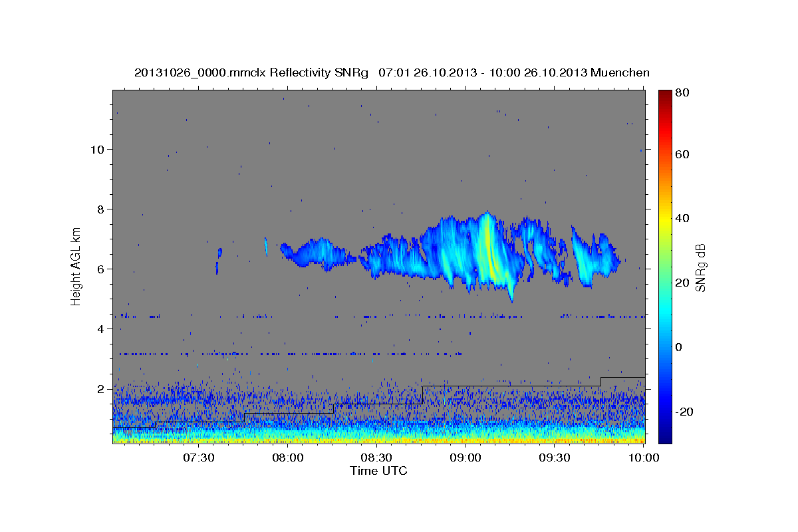Image resolution: width=798 pixels, height=532 pixels.
Task: Click the 09:00 time tick label
Action: click(x=465, y=458)
